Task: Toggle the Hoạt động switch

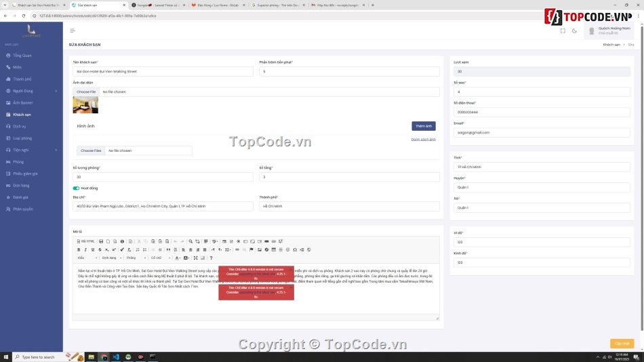Action: 76,188
